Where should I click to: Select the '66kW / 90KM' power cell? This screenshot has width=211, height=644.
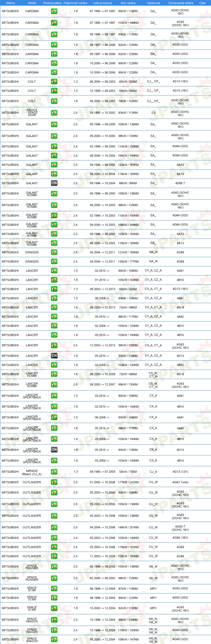click(x=128, y=183)
